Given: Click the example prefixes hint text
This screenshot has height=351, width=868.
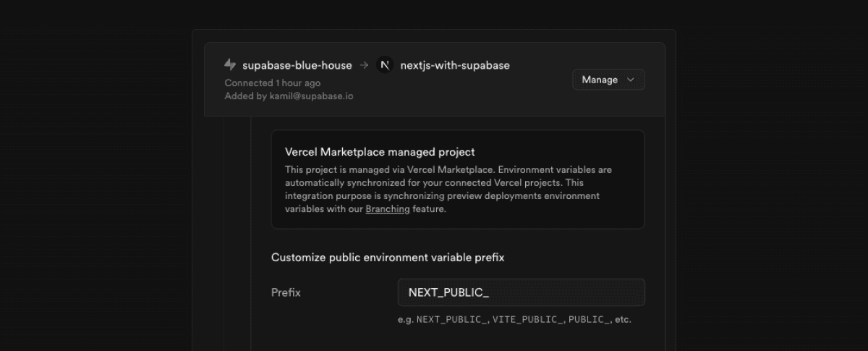Looking at the screenshot, I should click(x=514, y=319).
